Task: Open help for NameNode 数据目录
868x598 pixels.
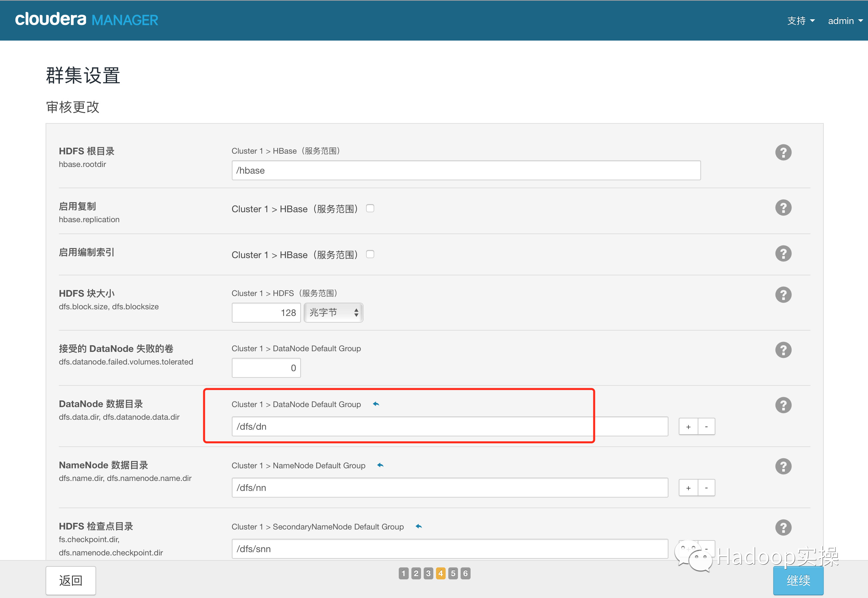Action: pos(783,467)
